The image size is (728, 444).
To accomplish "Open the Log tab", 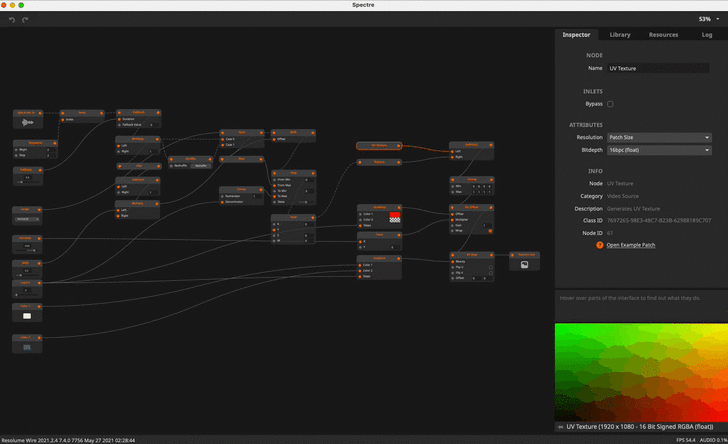I will tap(707, 35).
